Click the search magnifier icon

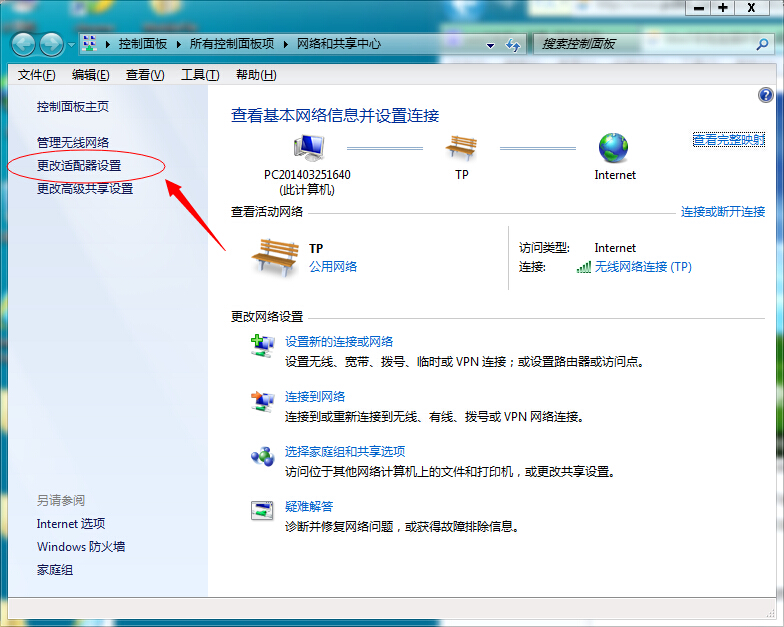(761, 45)
